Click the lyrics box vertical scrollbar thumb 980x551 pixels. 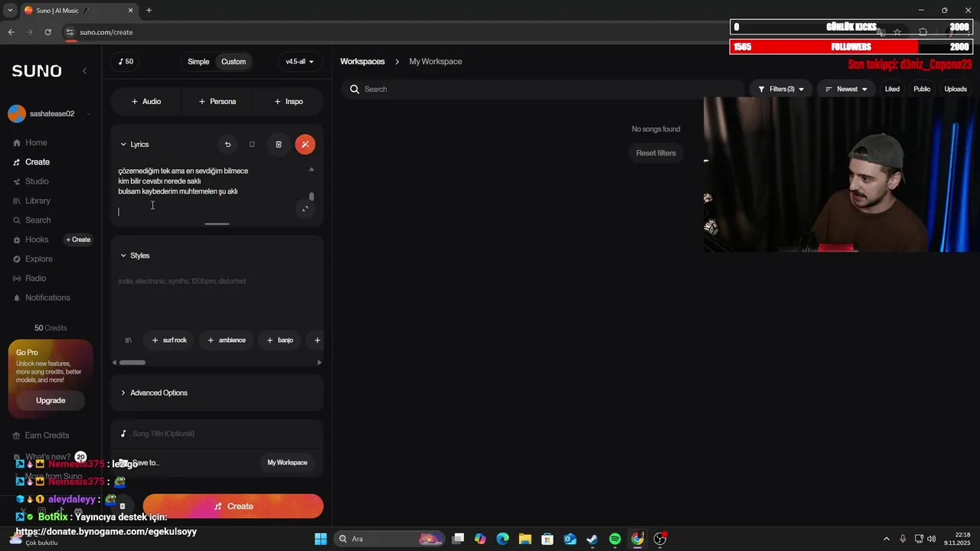(x=311, y=197)
